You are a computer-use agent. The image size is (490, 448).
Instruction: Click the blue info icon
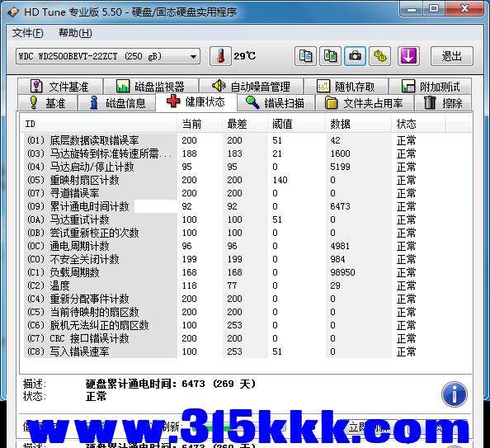point(454,394)
